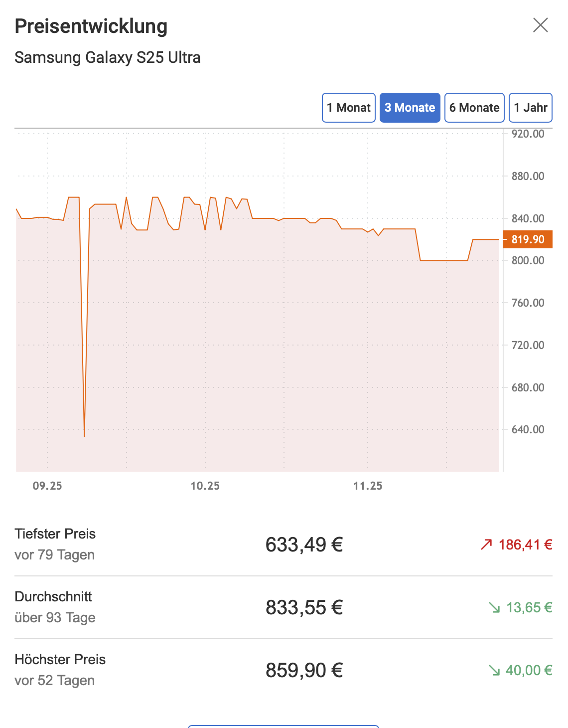
Task: Show the 6 Monate price history
Action: 474,108
